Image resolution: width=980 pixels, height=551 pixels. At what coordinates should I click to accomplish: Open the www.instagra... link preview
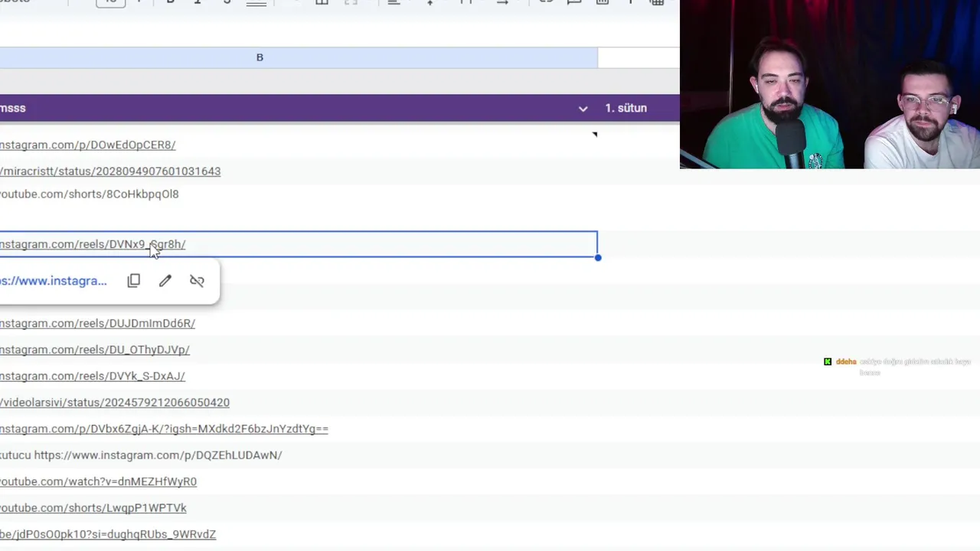pos(54,281)
